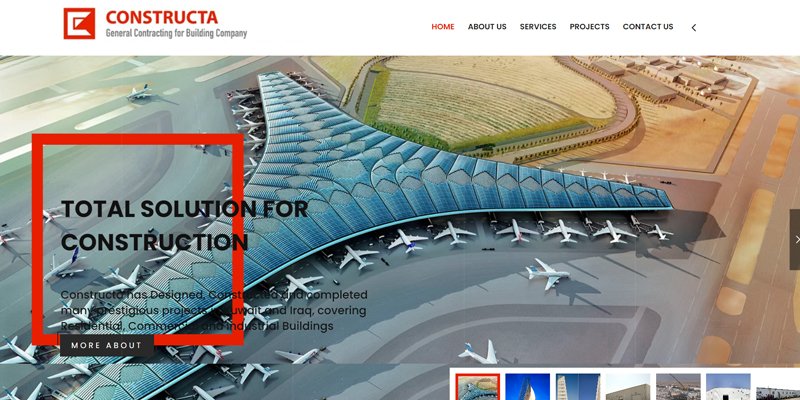Select the airport terminal slide thumbnail
The height and width of the screenshot is (400, 800).
point(478,387)
